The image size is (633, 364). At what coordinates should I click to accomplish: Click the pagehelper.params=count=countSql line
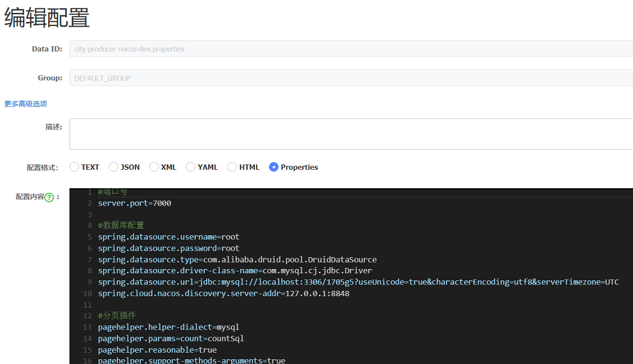pyautogui.click(x=171, y=338)
